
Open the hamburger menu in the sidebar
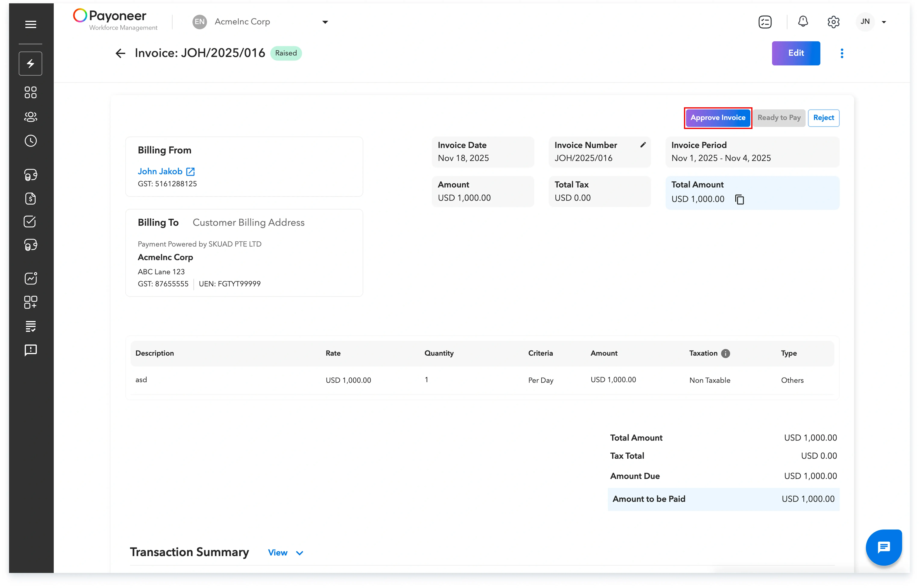pyautogui.click(x=31, y=24)
